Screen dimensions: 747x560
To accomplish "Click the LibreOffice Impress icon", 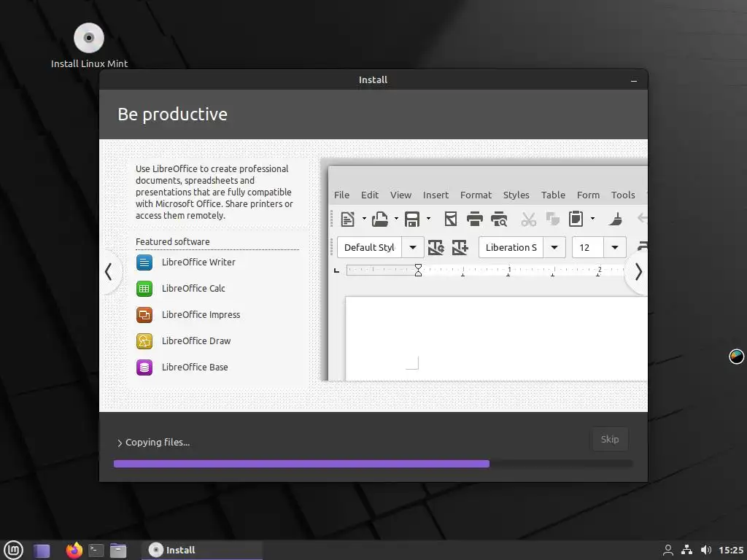I will pos(144,315).
